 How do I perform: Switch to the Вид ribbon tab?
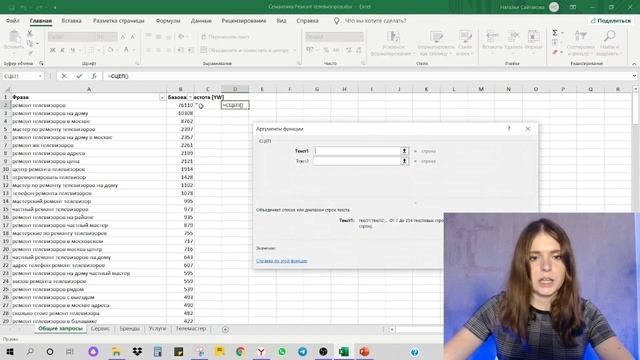coord(281,21)
